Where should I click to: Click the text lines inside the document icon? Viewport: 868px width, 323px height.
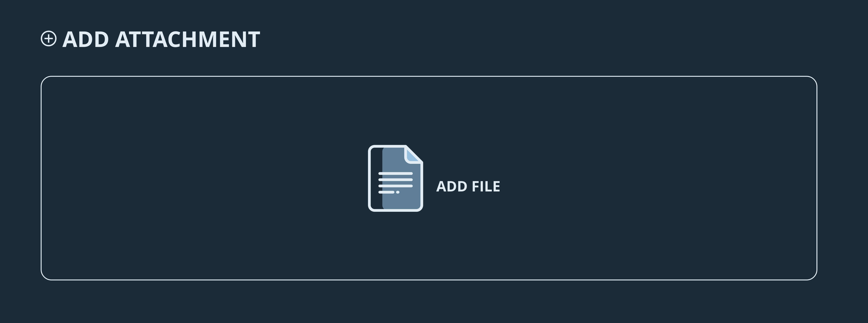395,183
